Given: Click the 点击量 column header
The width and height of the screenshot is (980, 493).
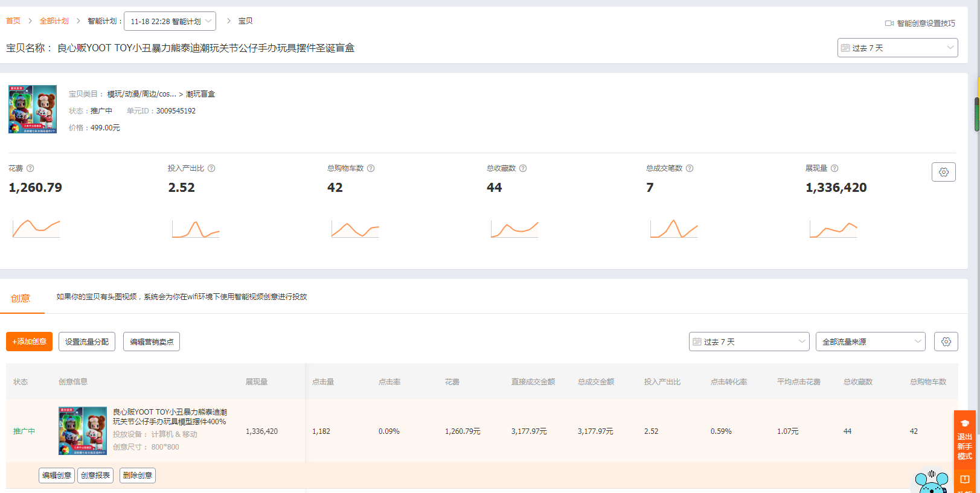Looking at the screenshot, I should coord(323,382).
